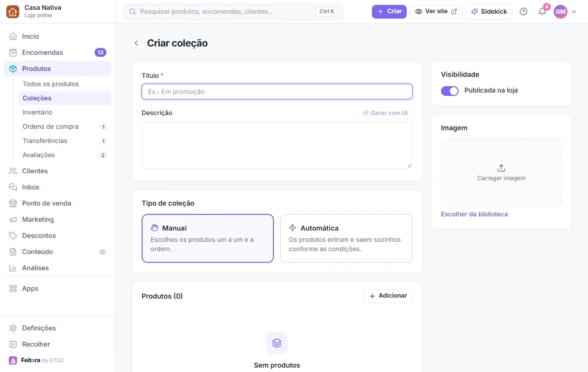The image size is (588, 372).
Task: Click the Ponto de venda store icon
Action: coord(13,203)
